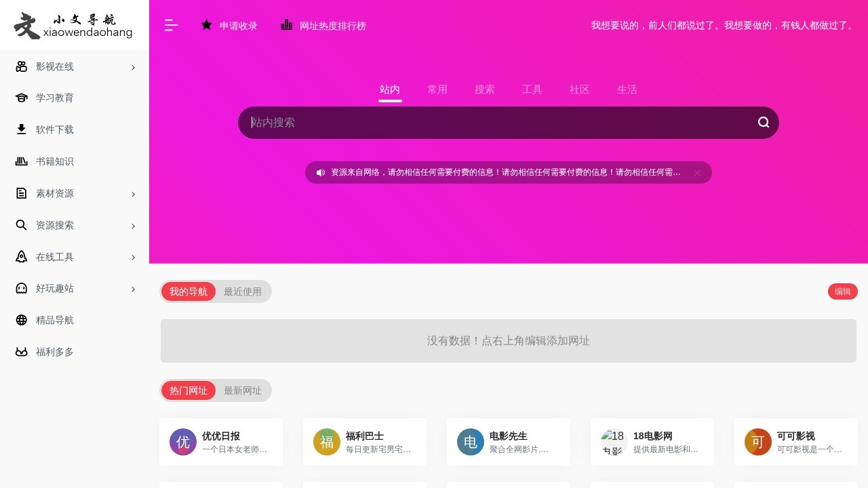Switch to 最新网址 toggle
The width and height of the screenshot is (868, 488).
coord(243,390)
